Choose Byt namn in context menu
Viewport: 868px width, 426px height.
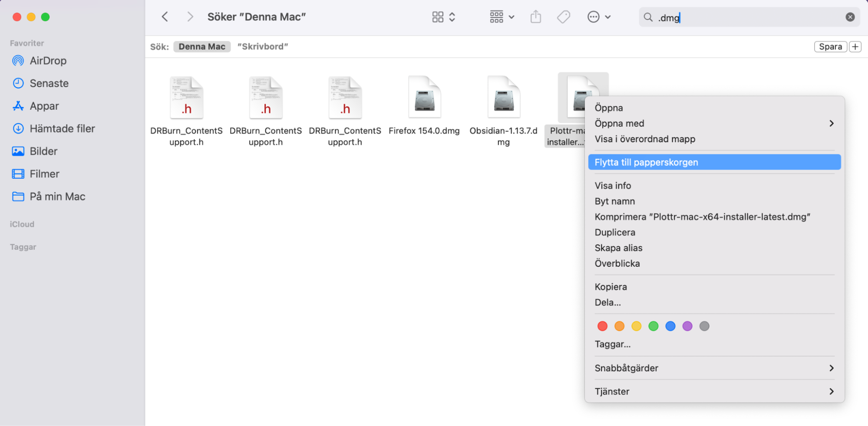[714, 201]
